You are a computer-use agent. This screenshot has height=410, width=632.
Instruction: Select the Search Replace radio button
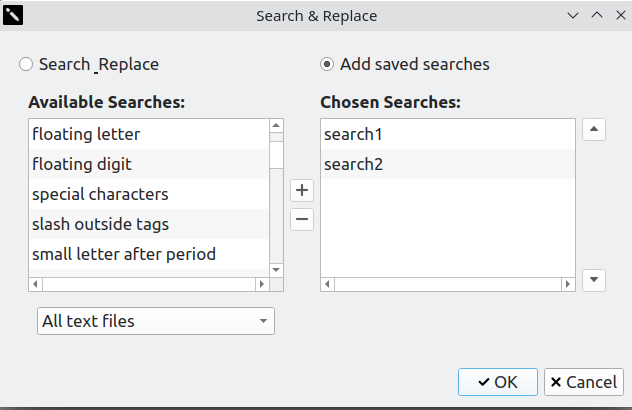[x=26, y=65]
